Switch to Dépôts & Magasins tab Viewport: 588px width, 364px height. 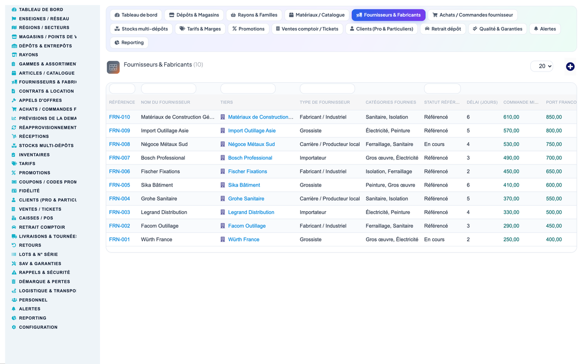tap(194, 15)
